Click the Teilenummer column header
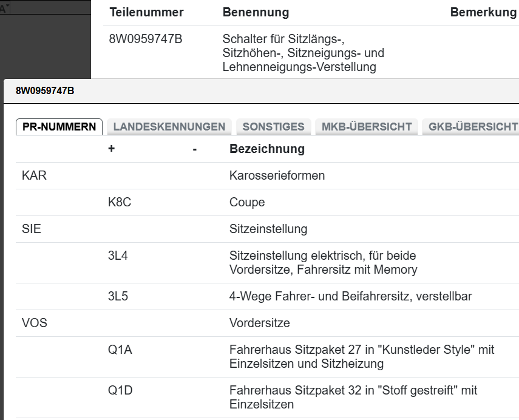 146,13
